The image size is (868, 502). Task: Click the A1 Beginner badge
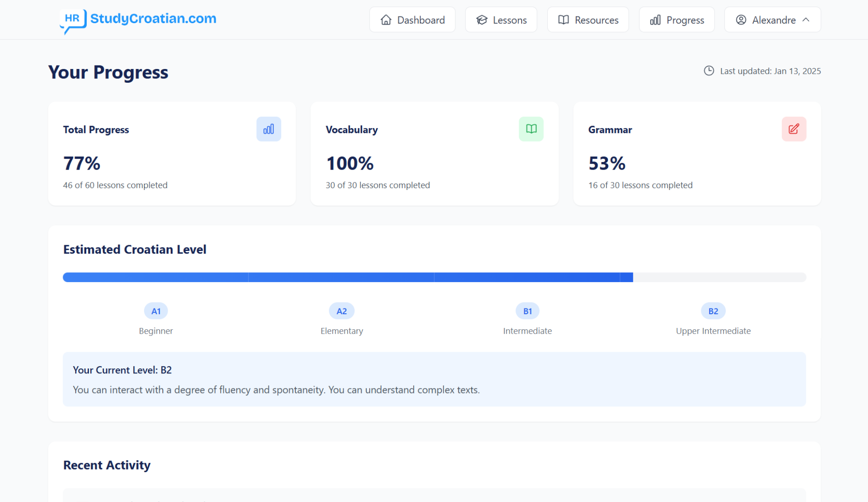(156, 311)
